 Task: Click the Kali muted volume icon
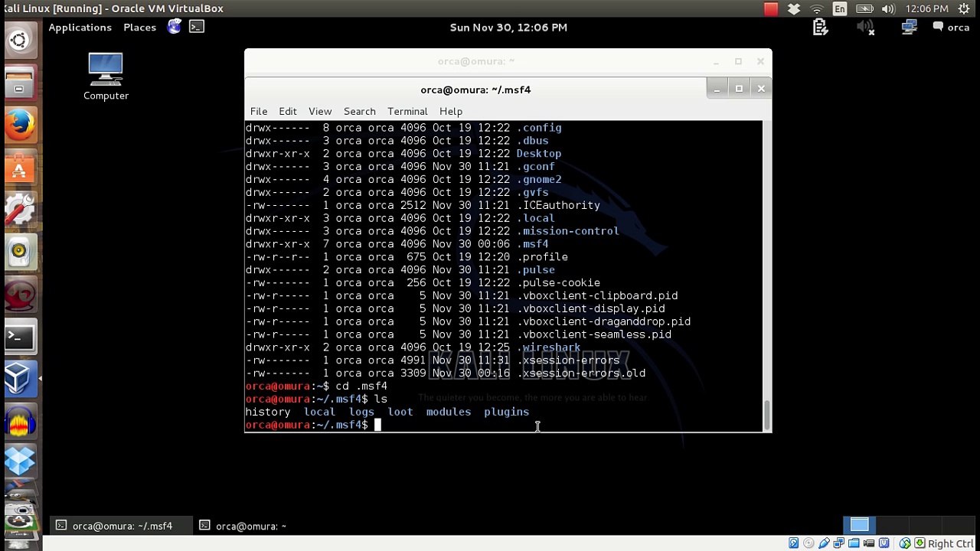point(865,28)
